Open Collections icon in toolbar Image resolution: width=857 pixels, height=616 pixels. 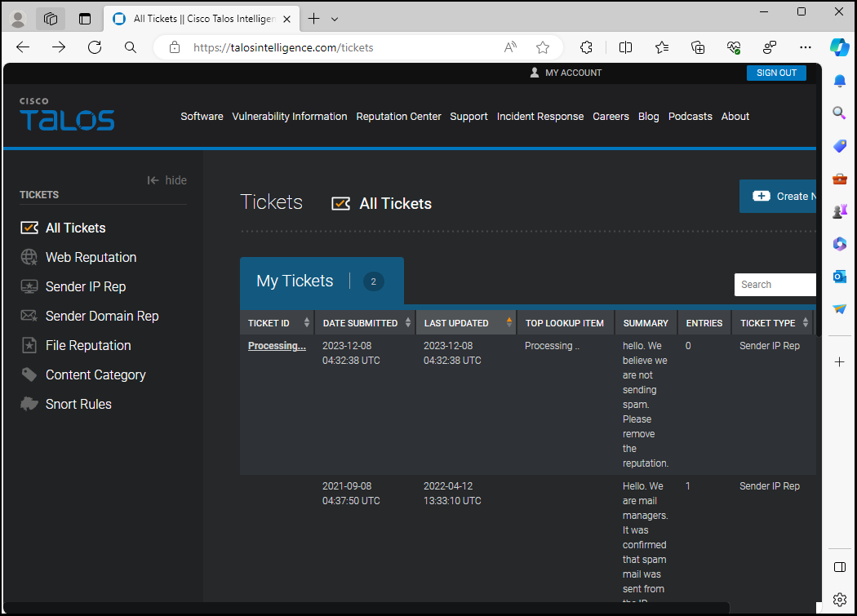point(698,47)
